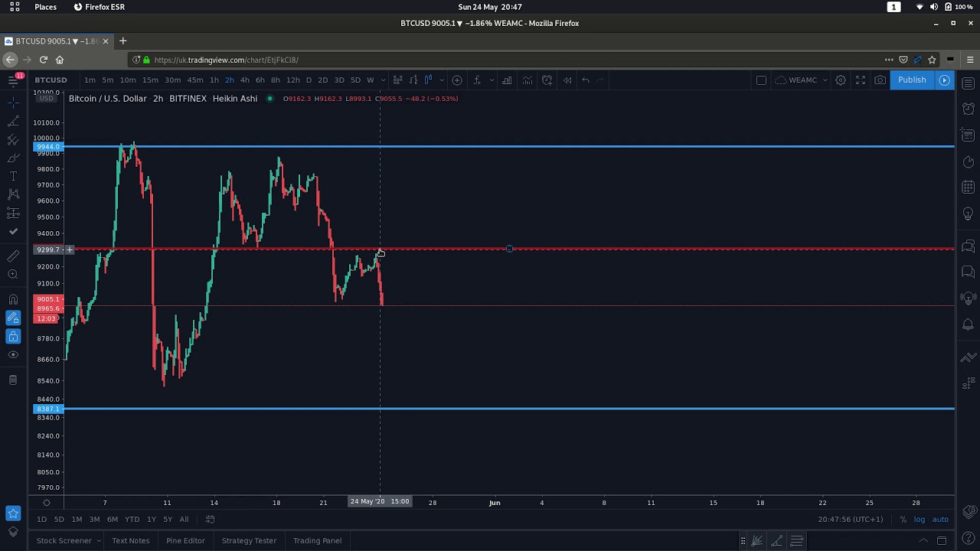Toggle stay in drawing mode pencil icon
Screen dimensions: 980x551
click(x=13, y=318)
